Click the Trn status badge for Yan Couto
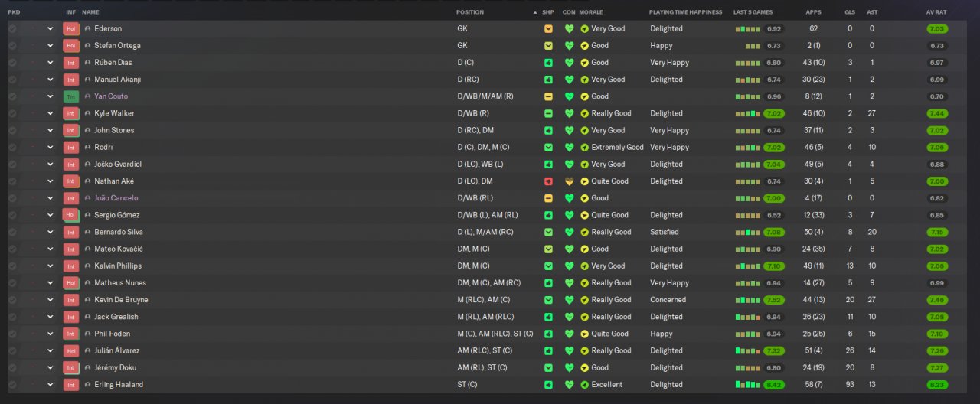 pos(71,96)
